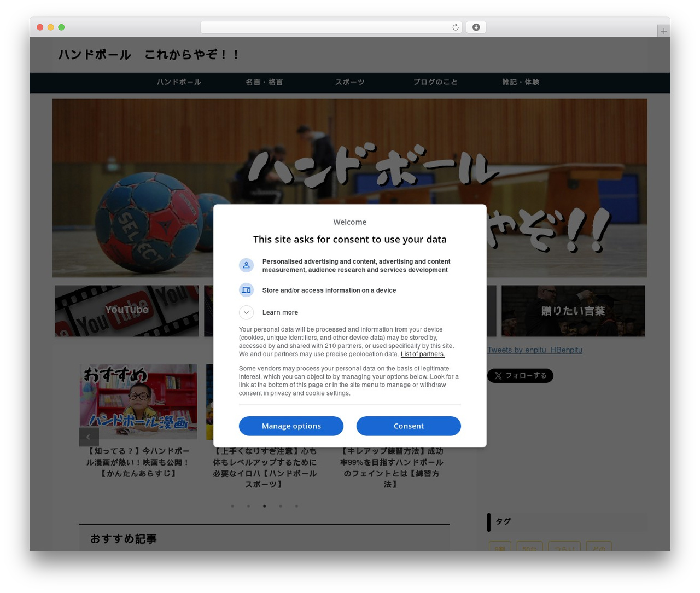Click the browser download arrow icon
700x593 pixels.
point(476,27)
